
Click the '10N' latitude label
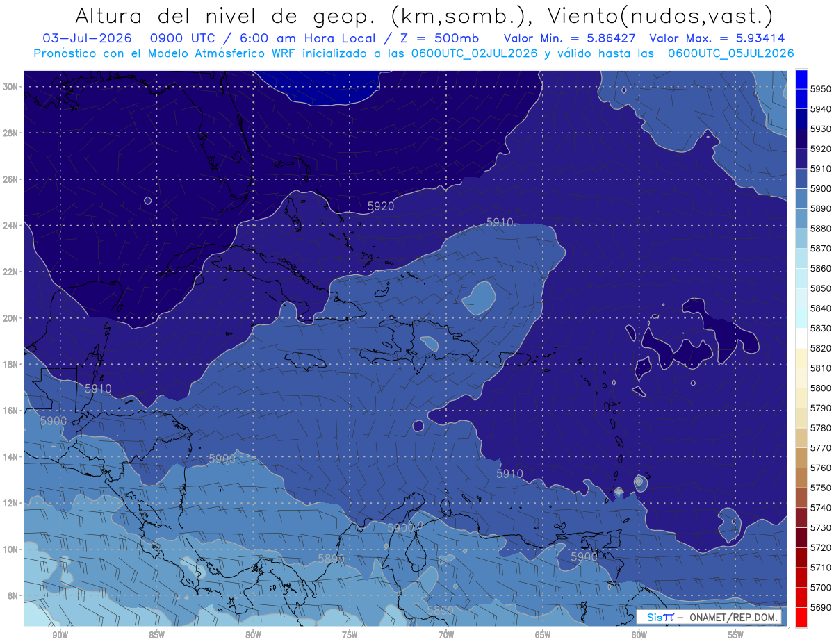(x=10, y=550)
